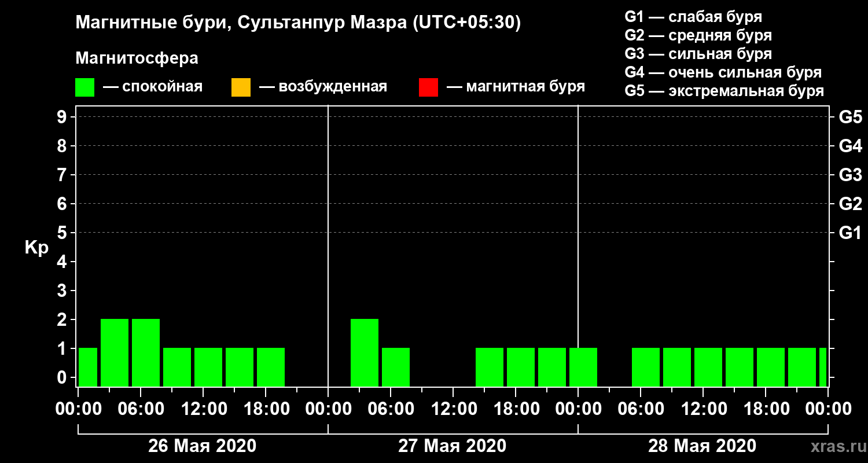Click 'G1 — слабая буря' legend line

pos(693,16)
